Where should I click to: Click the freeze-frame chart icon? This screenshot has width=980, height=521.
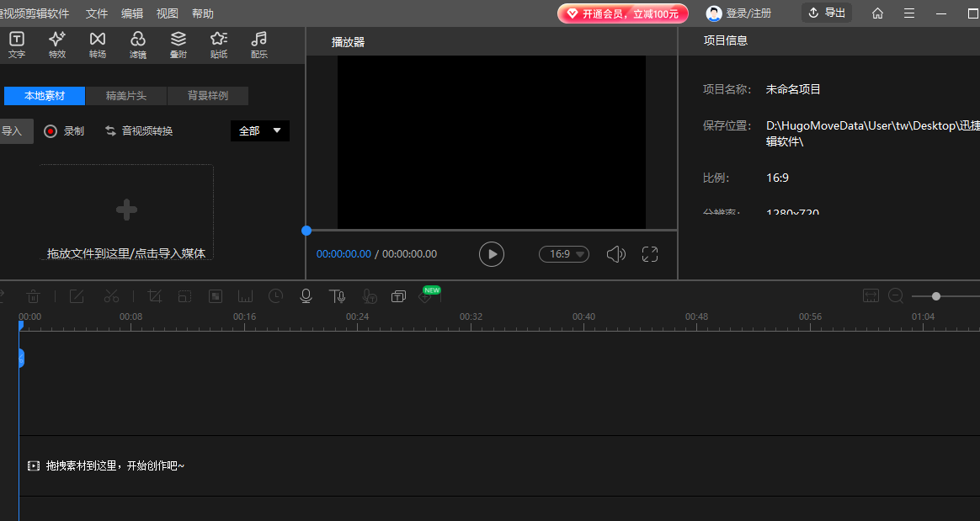tap(246, 296)
